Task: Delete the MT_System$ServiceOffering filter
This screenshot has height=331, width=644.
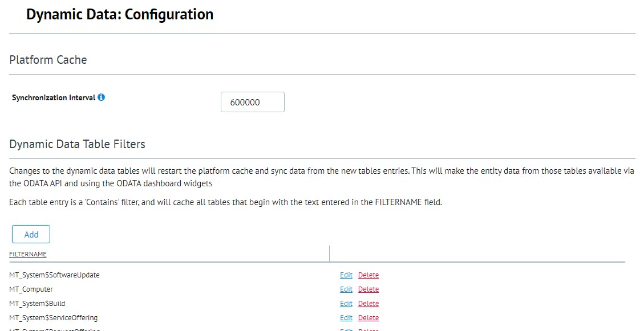Action: click(368, 318)
